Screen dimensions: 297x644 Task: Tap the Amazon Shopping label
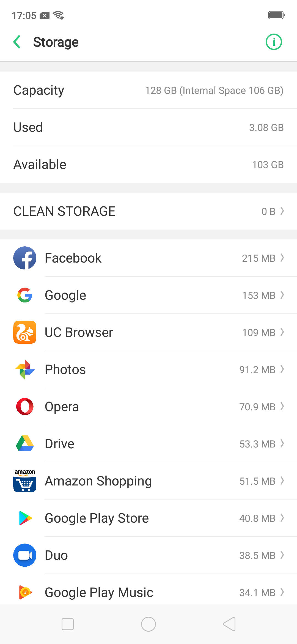click(98, 481)
